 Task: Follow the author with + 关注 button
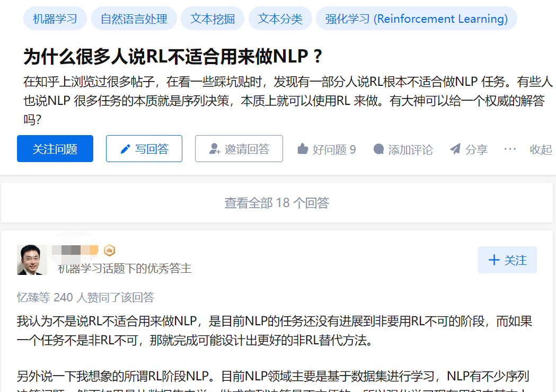coord(507,260)
